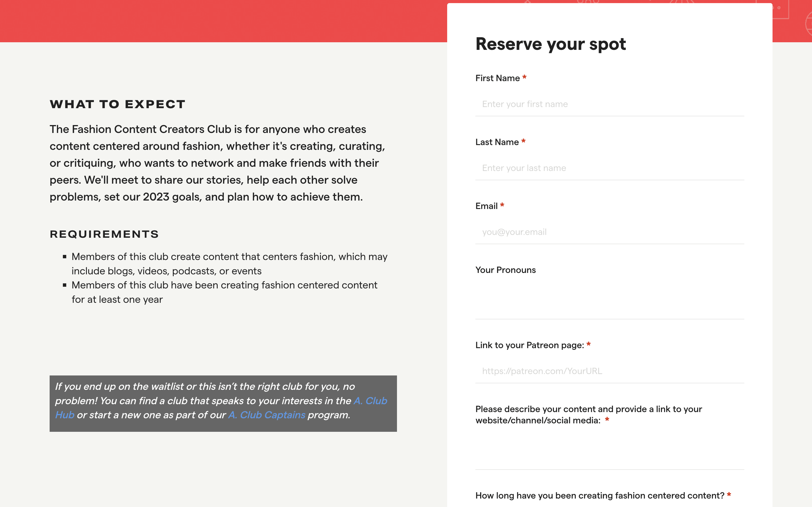Click the "Last Name" field label
Image resolution: width=812 pixels, height=507 pixels.
(x=497, y=142)
